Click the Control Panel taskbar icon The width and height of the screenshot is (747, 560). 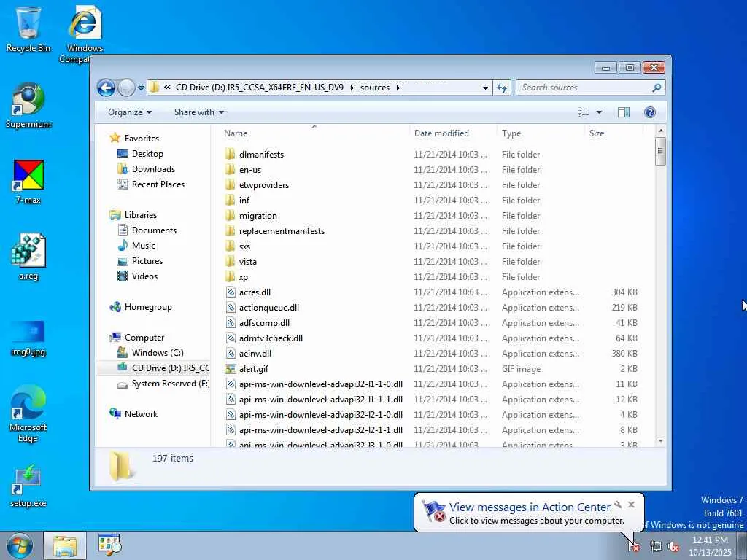[x=110, y=545]
